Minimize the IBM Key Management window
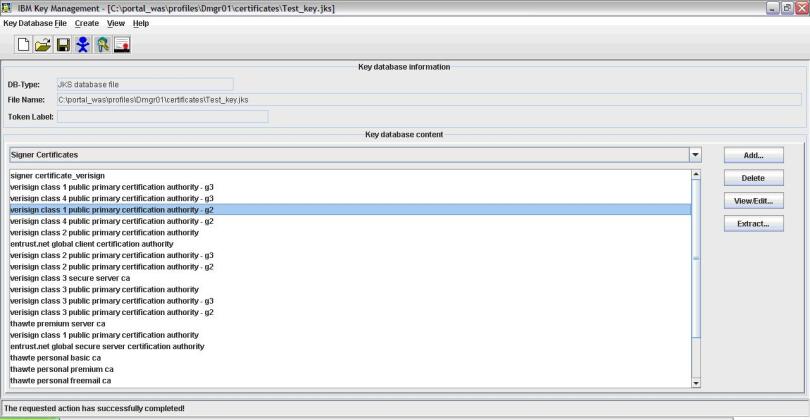Image resolution: width=810 pixels, height=420 pixels. click(x=772, y=8)
